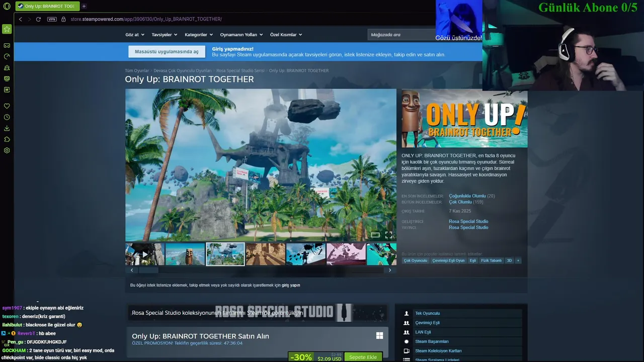Viewport: 644px width, 362px height.
Task: Open browsing history clock sidebar icon
Action: 7,117
